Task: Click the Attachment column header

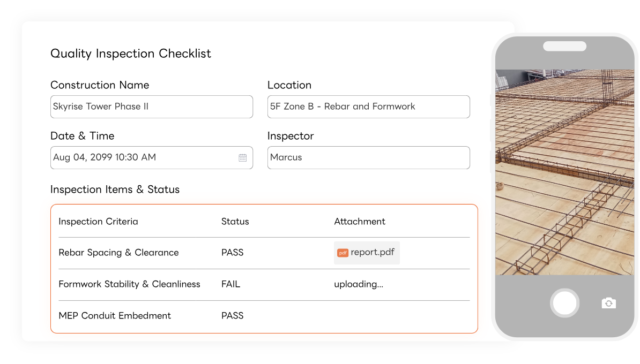Action: tap(360, 221)
